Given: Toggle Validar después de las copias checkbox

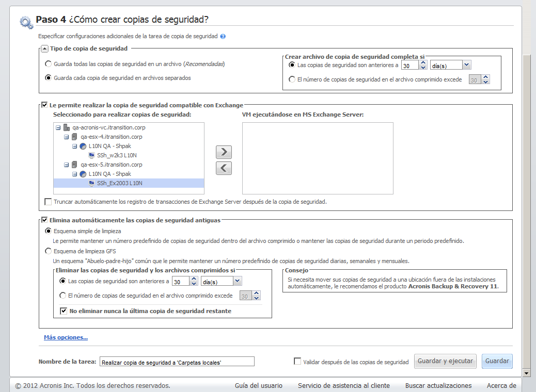Looking at the screenshot, I should (297, 362).
